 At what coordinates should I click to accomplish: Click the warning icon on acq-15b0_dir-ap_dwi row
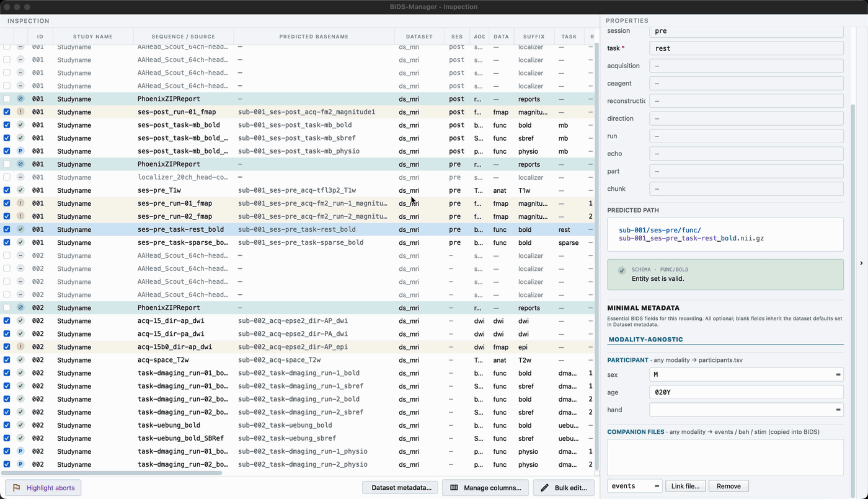20,347
